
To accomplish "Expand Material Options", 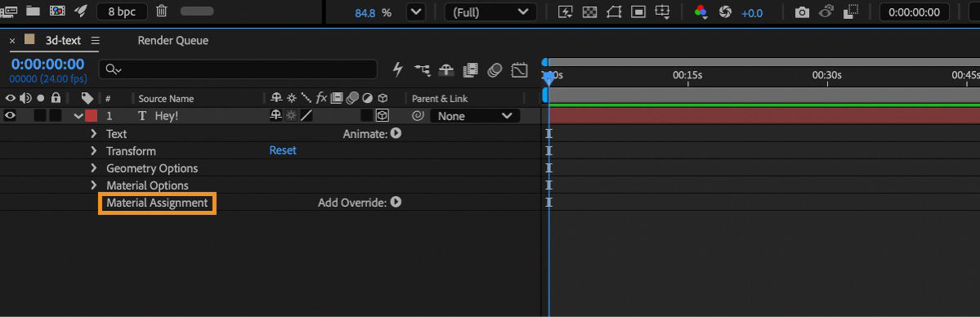I will 94,185.
